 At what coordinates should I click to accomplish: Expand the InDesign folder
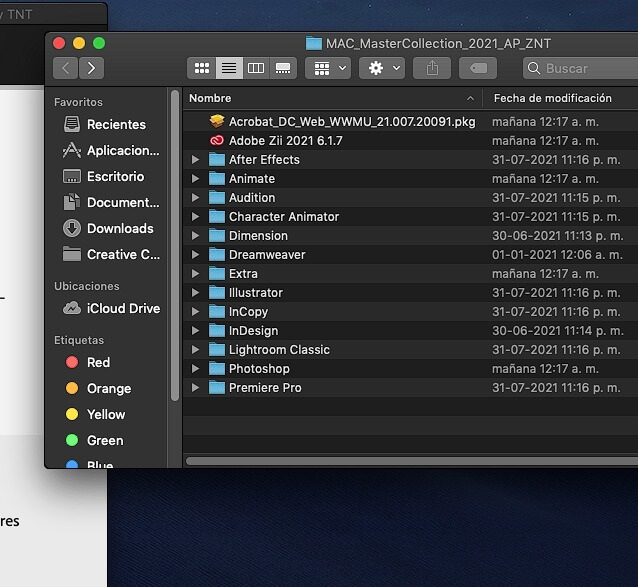[195, 331]
